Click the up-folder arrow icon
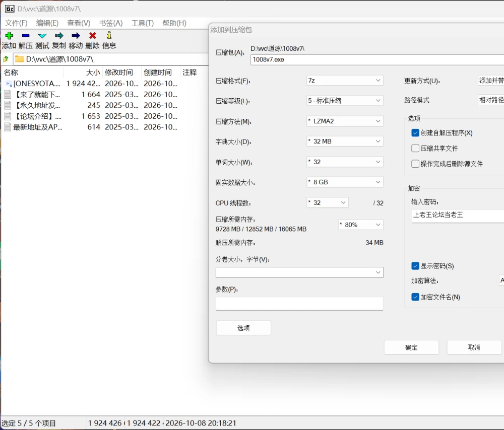The image size is (504, 430). pyautogui.click(x=6, y=59)
